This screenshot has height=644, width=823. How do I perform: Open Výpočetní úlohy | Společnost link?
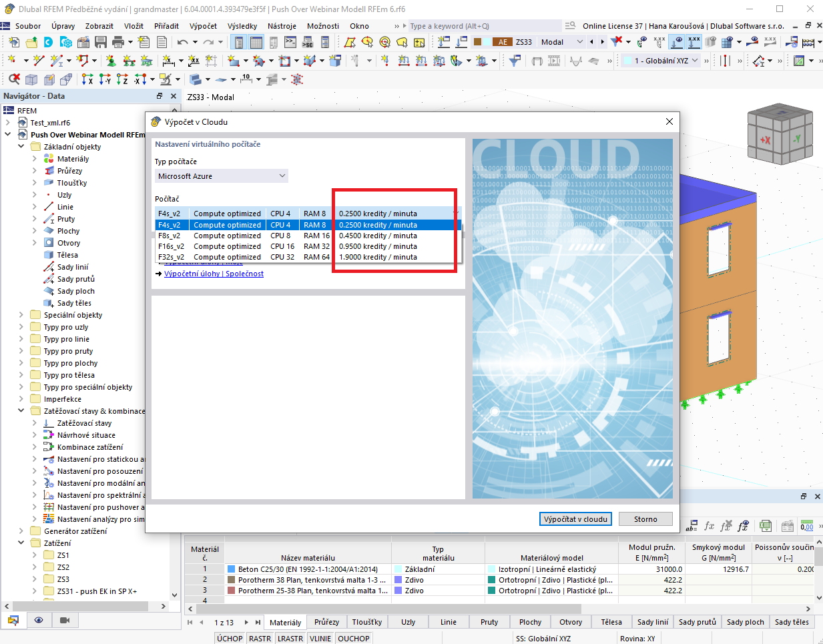coord(214,274)
